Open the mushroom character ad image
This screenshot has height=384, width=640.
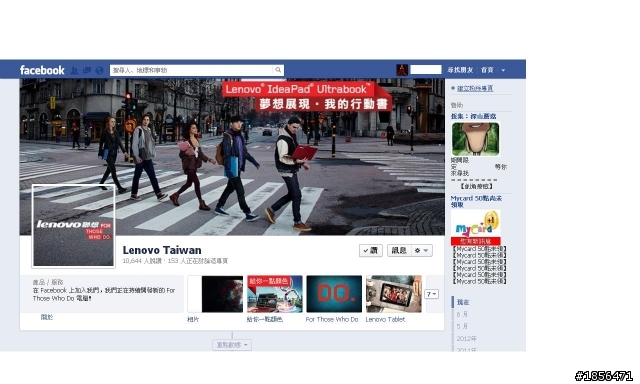[x=475, y=139]
